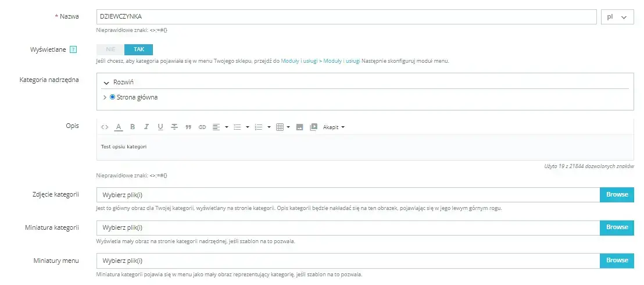Apply italic formatting in editor
The height and width of the screenshot is (285, 644).
tap(146, 127)
